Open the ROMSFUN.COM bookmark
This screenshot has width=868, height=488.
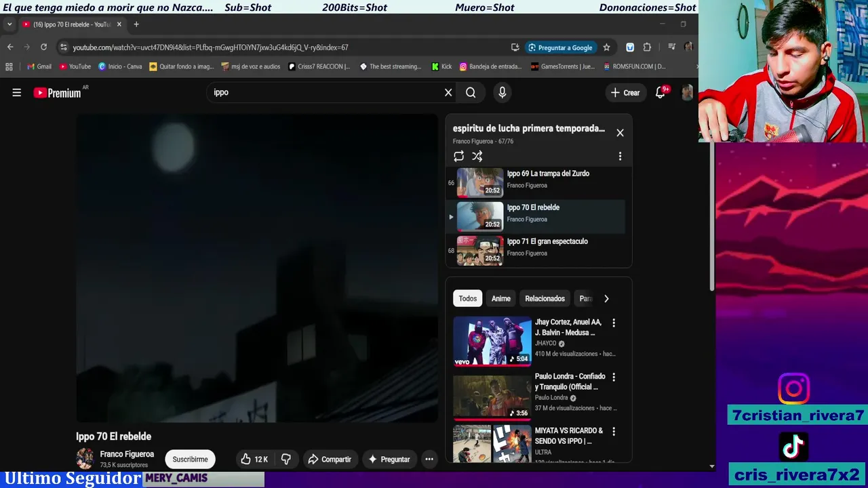click(x=634, y=66)
